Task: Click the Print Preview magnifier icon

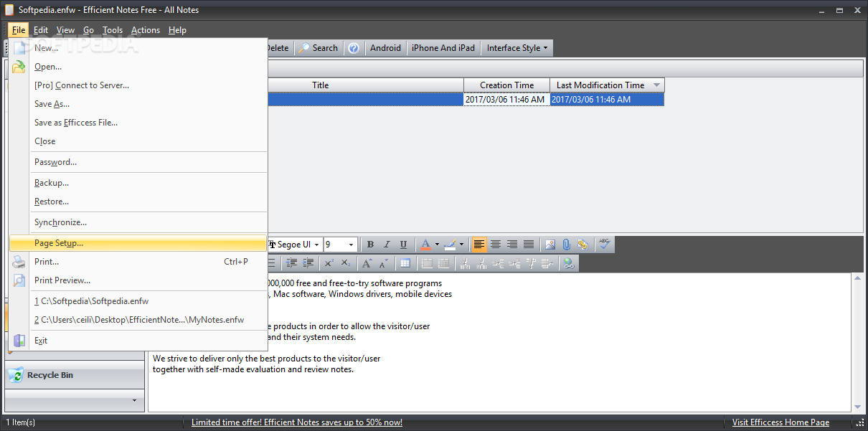Action: click(19, 281)
